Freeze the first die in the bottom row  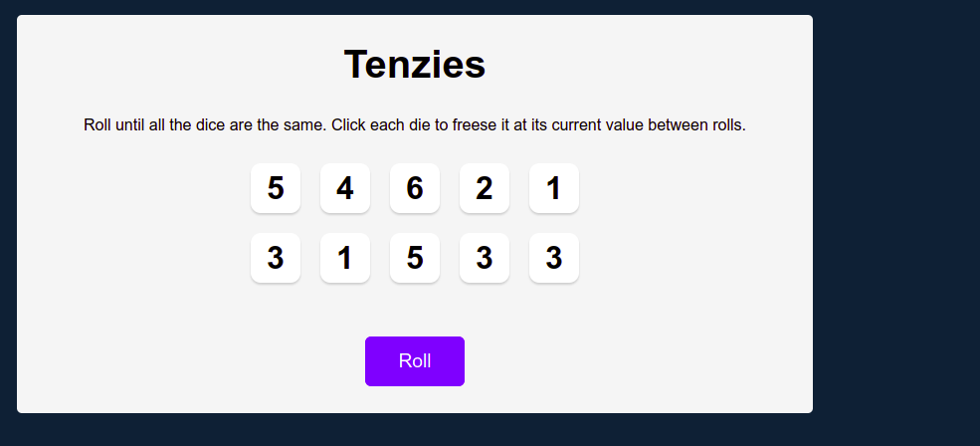click(x=276, y=258)
